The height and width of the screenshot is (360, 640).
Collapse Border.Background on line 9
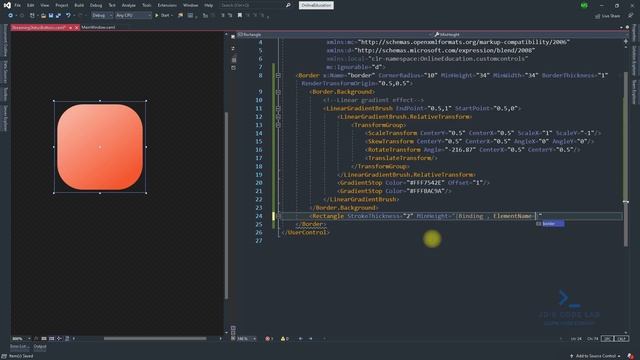click(x=278, y=92)
